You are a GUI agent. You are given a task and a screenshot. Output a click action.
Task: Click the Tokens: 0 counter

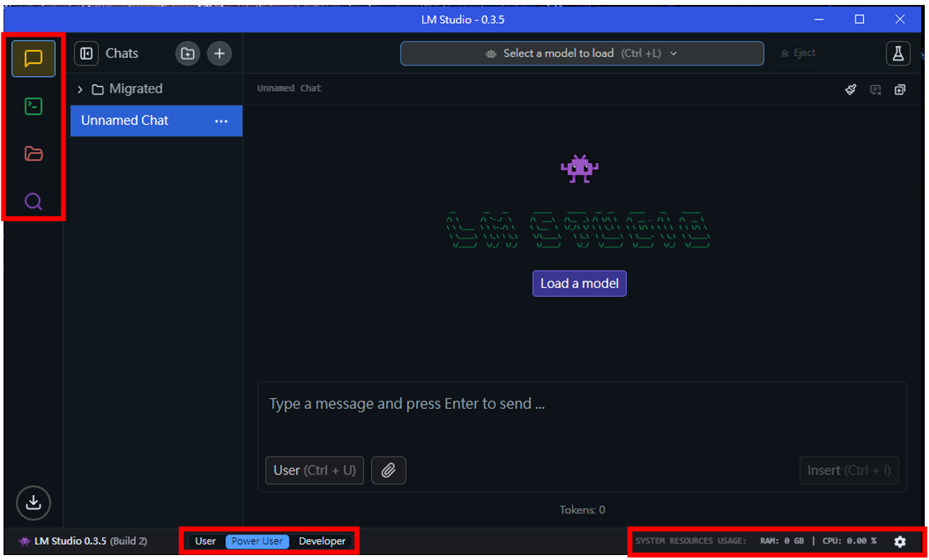pyautogui.click(x=582, y=510)
